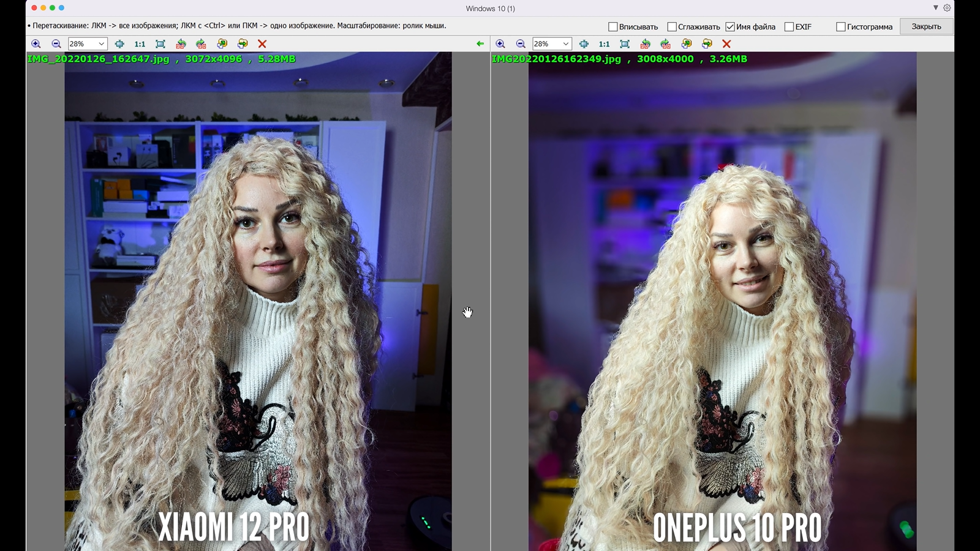Set the right image to 1:1 scale
The height and width of the screenshot is (551, 980).
[x=604, y=44]
